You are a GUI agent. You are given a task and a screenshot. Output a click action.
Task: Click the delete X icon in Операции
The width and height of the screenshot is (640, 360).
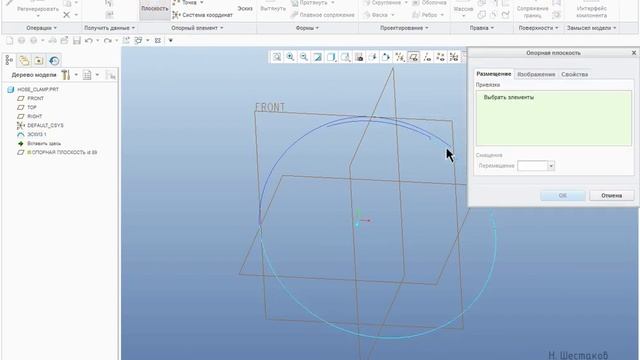tap(67, 15)
